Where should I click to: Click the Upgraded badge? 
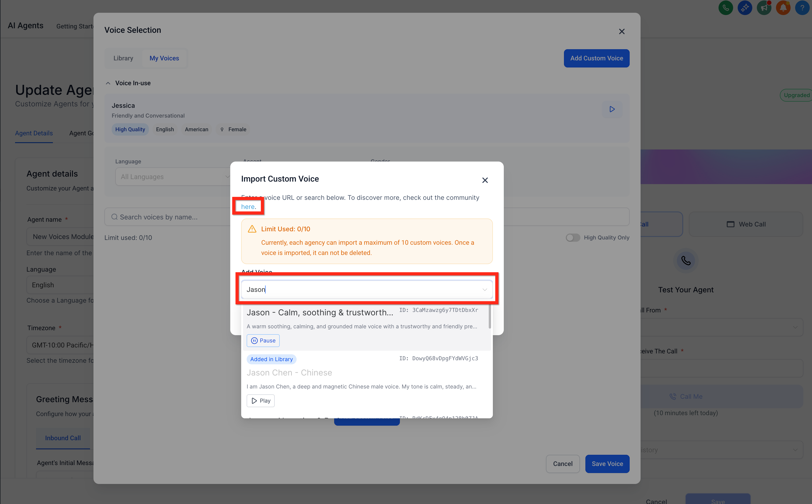[796, 95]
